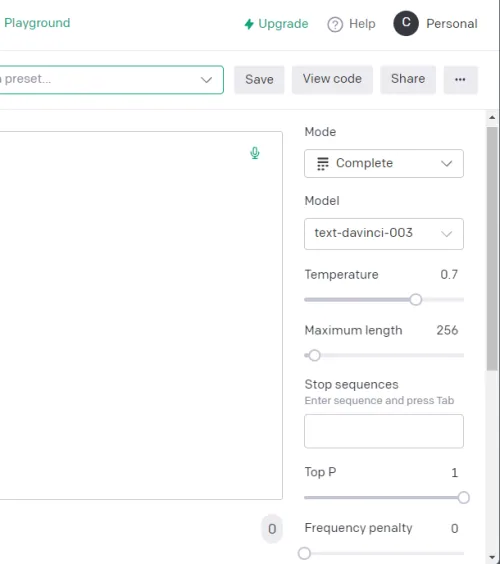The image size is (500, 564).
Task: Click the Temperature slider handle
Action: 415,300
